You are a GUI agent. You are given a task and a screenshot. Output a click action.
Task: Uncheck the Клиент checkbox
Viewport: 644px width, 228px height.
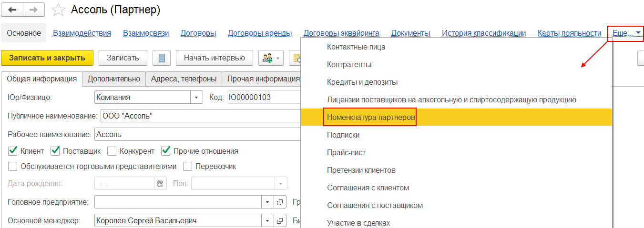click(13, 151)
